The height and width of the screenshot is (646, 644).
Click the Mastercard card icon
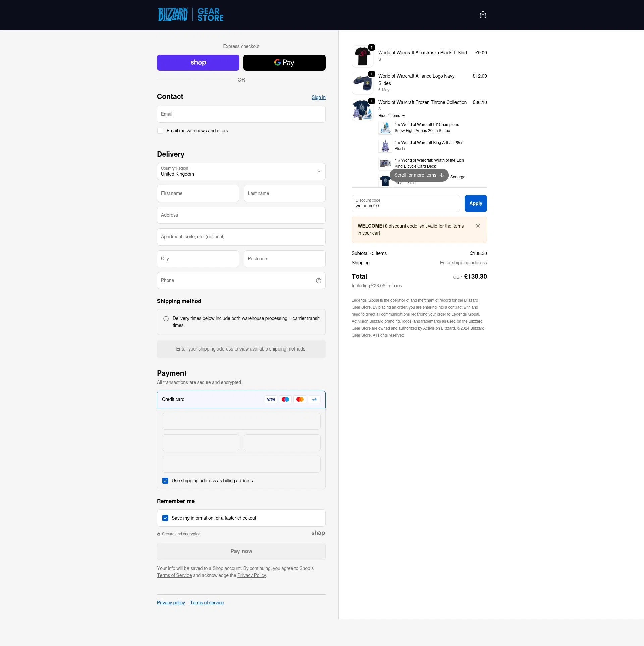pyautogui.click(x=300, y=399)
